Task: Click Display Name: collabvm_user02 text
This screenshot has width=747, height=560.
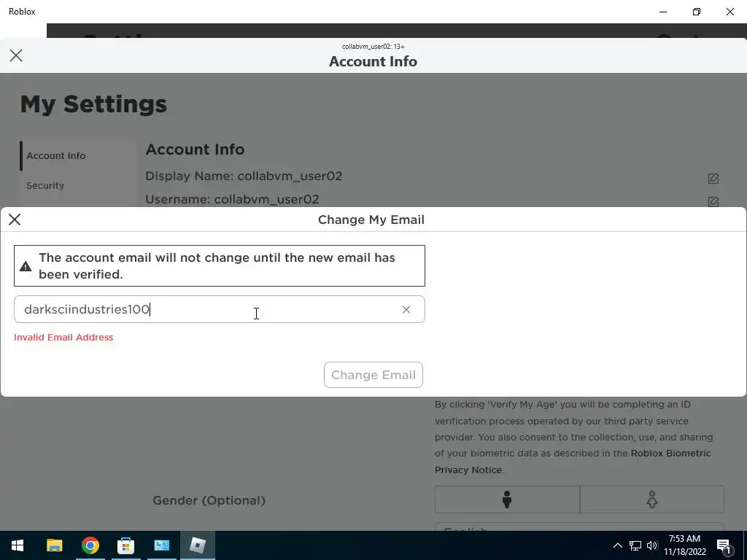Action: click(x=244, y=176)
